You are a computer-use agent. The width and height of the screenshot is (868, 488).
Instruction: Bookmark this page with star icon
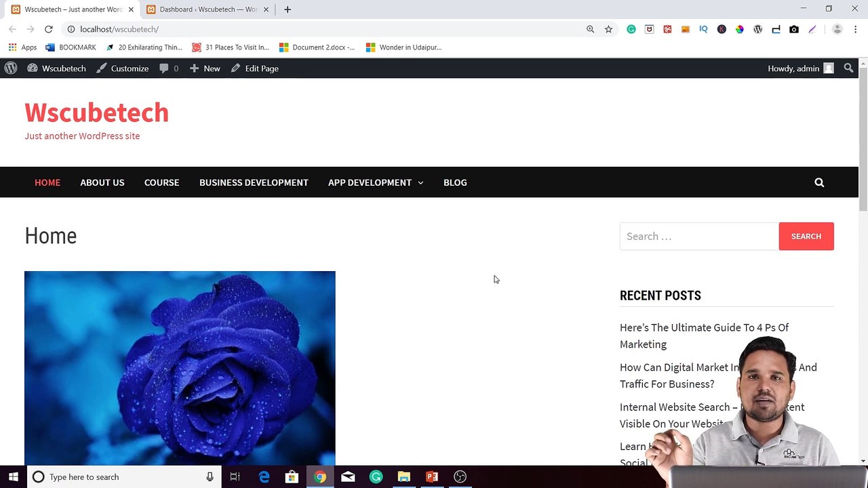608,29
